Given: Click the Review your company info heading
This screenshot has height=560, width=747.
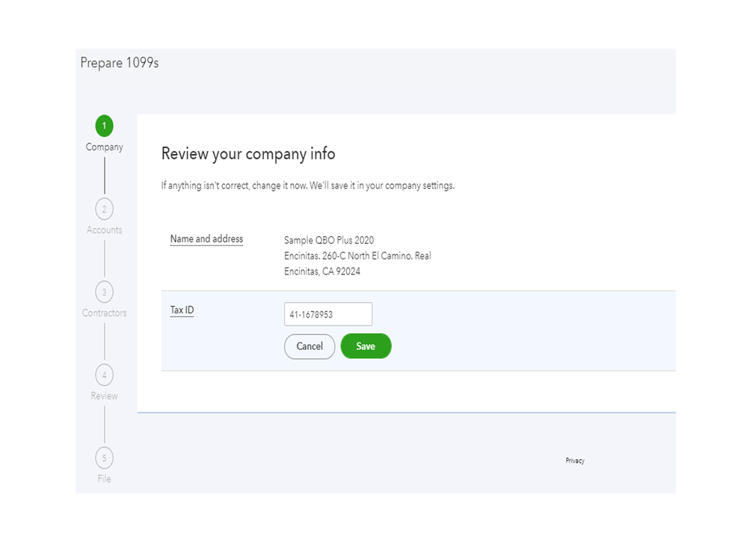Looking at the screenshot, I should tap(248, 154).
